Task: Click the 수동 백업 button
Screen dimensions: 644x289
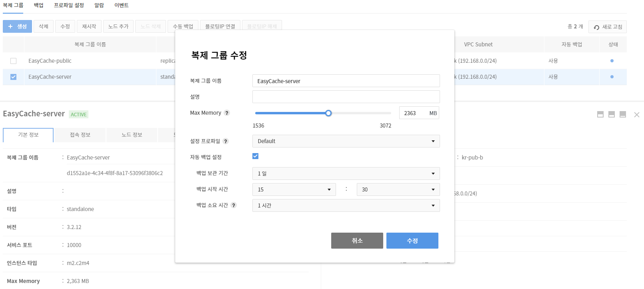Action: tap(183, 26)
